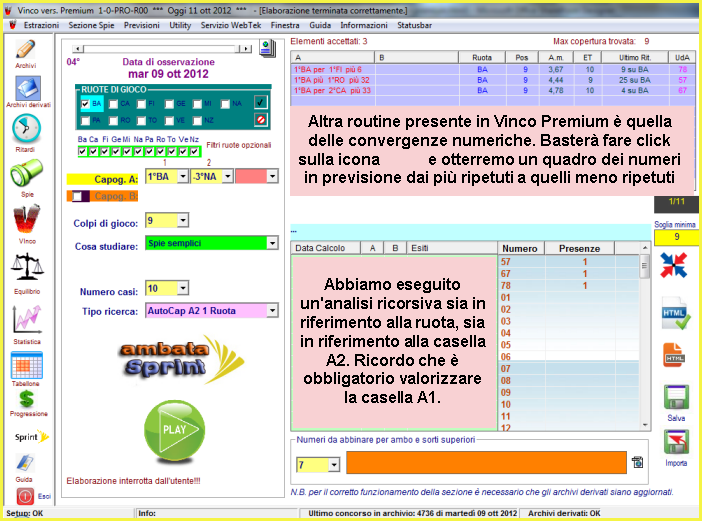Open the Tabellone calendar icon
Screen dimensions: 702x521
point(26,365)
